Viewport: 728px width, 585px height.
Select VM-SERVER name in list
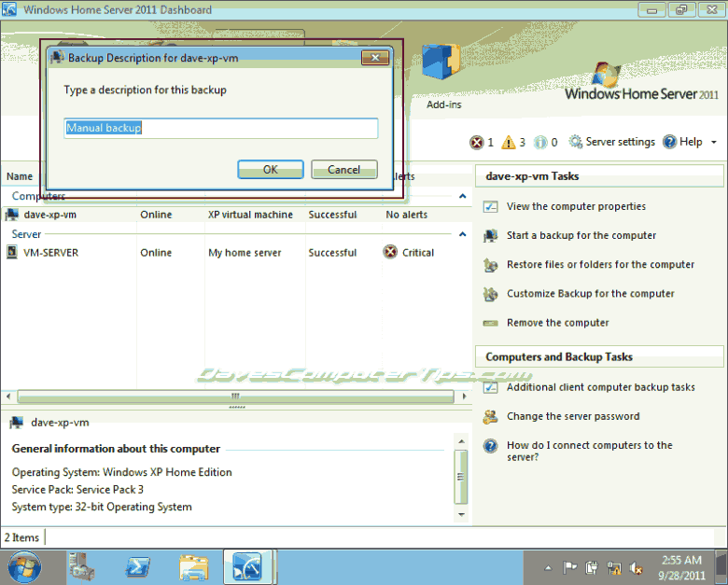pyautogui.click(x=51, y=253)
